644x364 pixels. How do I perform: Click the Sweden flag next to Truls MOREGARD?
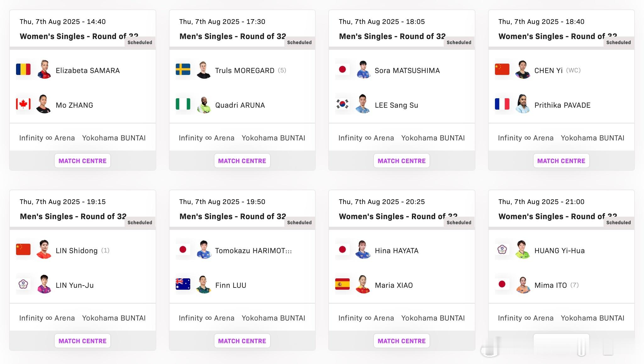[183, 69]
